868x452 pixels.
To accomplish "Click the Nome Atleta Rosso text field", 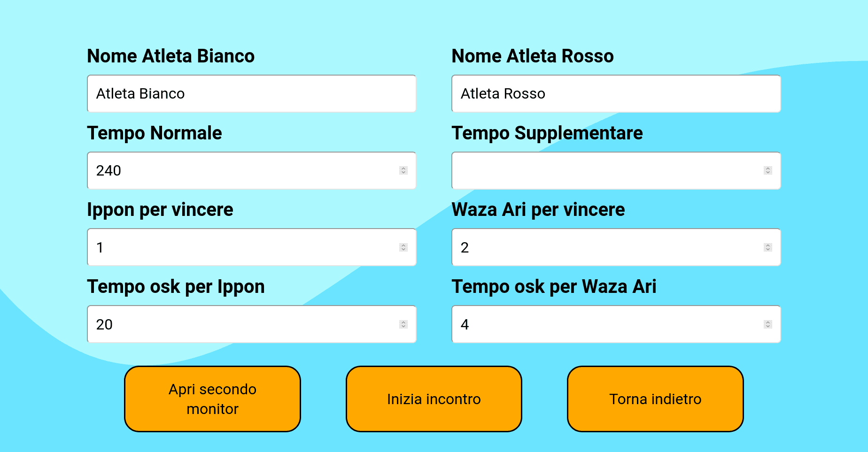I will [616, 94].
